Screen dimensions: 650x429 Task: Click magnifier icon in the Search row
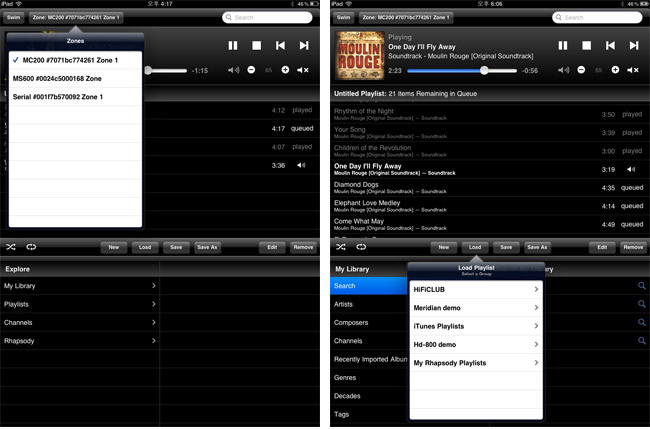(641, 286)
